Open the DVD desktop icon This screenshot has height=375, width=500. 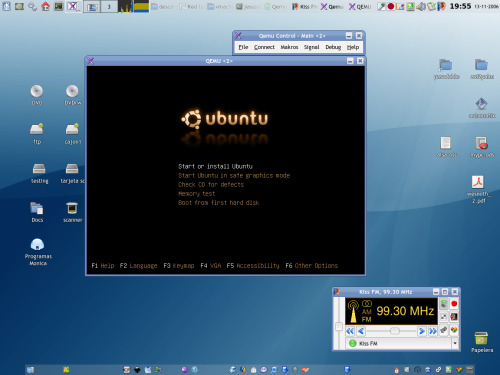point(37,94)
